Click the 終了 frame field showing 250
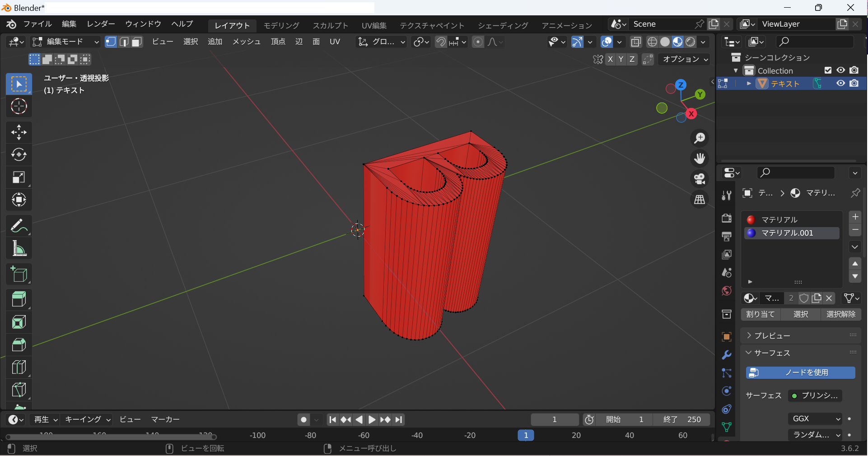The width and height of the screenshot is (868, 456). [x=682, y=419]
